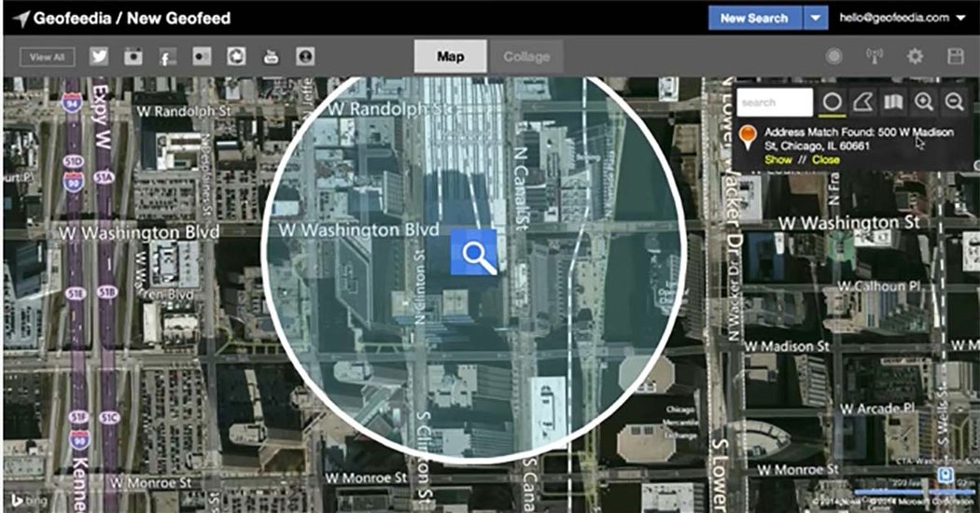The image size is (980, 513).
Task: Toggle the YouTube source filter
Action: [x=271, y=57]
